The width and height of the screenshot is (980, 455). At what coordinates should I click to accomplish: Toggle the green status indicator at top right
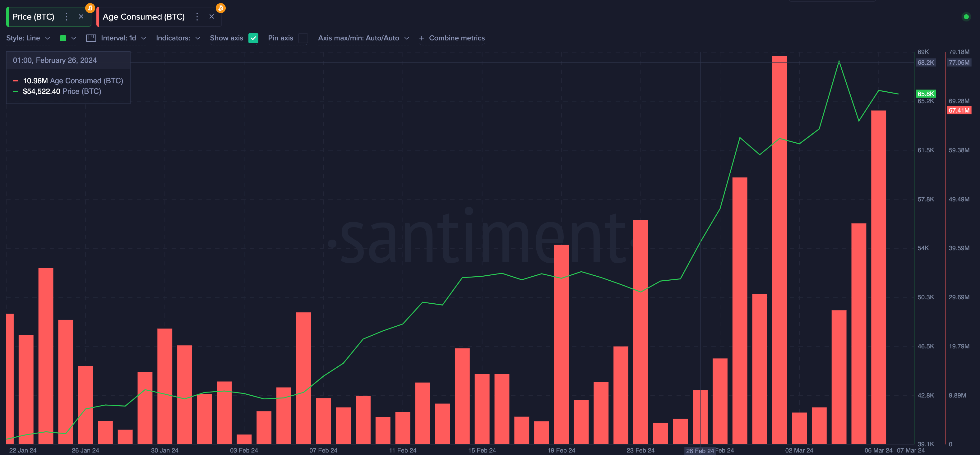point(966,17)
